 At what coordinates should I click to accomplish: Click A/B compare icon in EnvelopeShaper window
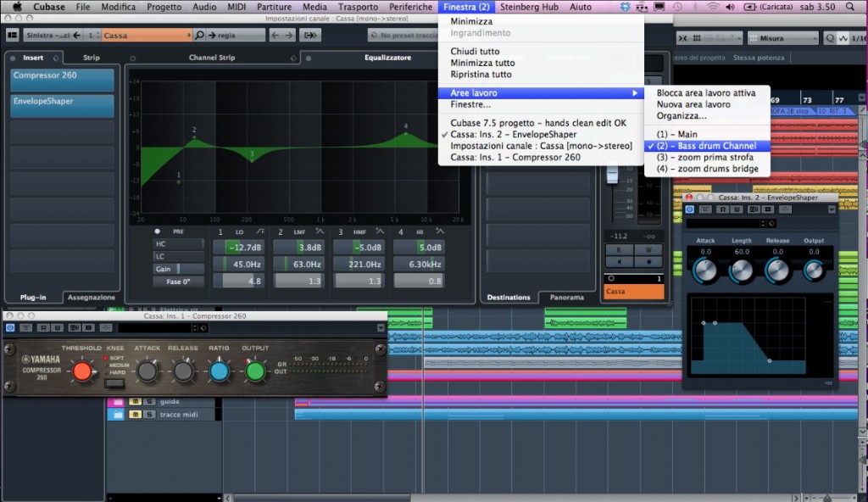pos(754,209)
